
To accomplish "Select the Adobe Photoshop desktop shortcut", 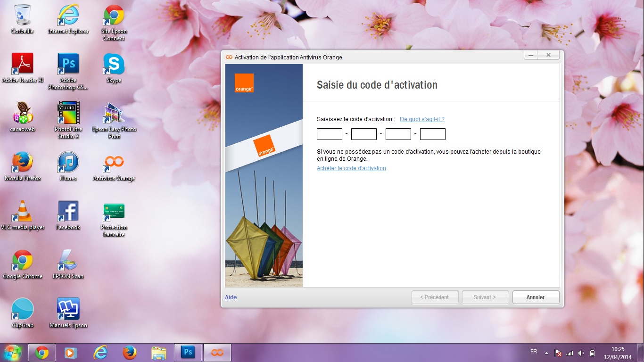I will [68, 72].
